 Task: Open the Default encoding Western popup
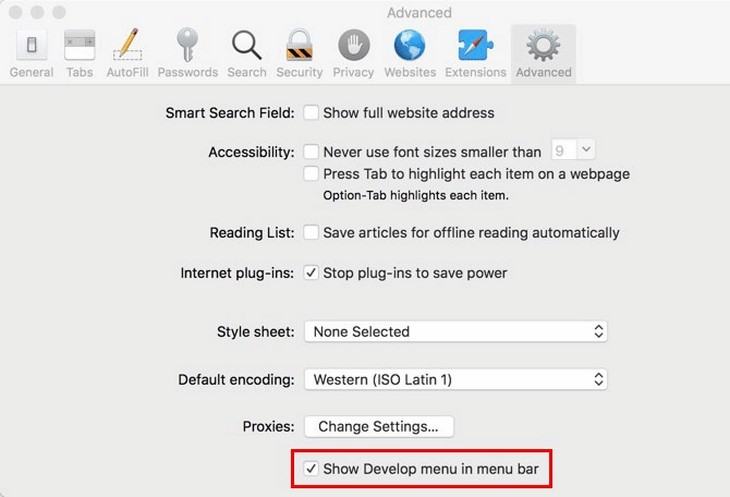456,379
